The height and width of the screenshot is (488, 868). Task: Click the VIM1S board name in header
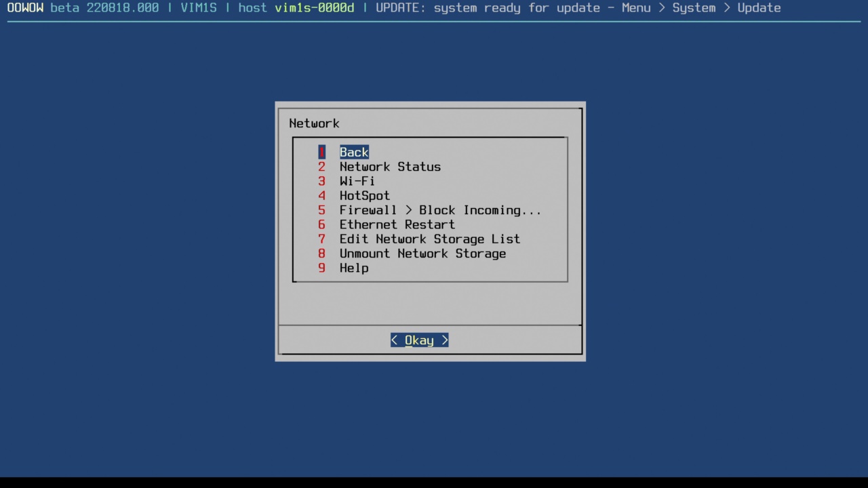coord(199,8)
